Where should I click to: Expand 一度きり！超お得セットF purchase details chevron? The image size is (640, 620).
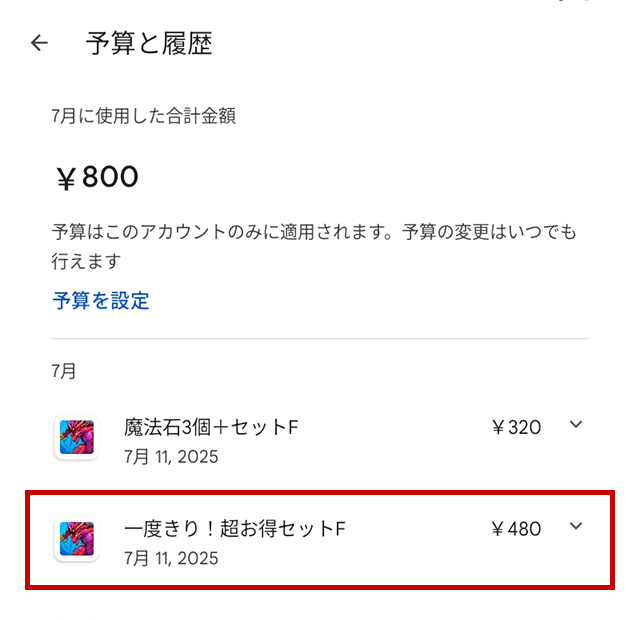tap(575, 527)
